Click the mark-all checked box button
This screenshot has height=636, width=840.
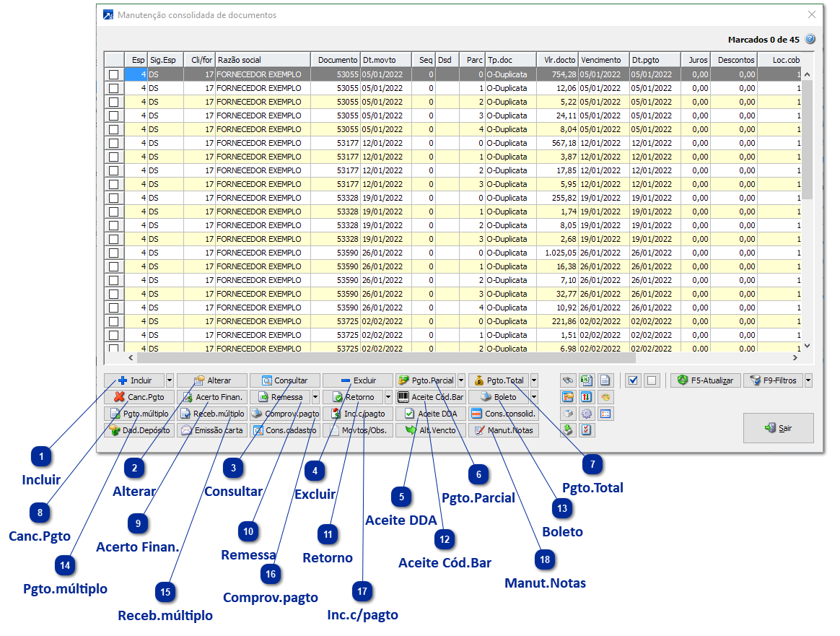(x=633, y=380)
